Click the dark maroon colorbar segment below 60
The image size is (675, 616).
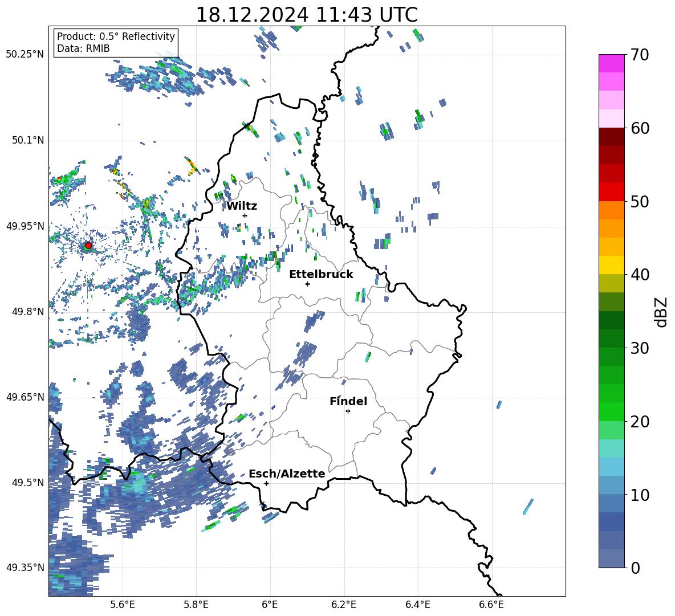(x=612, y=137)
